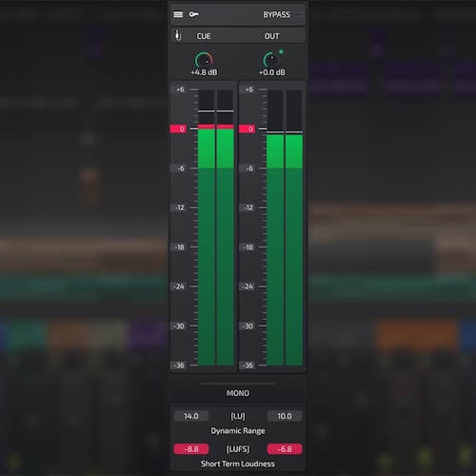Click the key license icon
The width and height of the screenshot is (476, 476).
click(x=193, y=14)
